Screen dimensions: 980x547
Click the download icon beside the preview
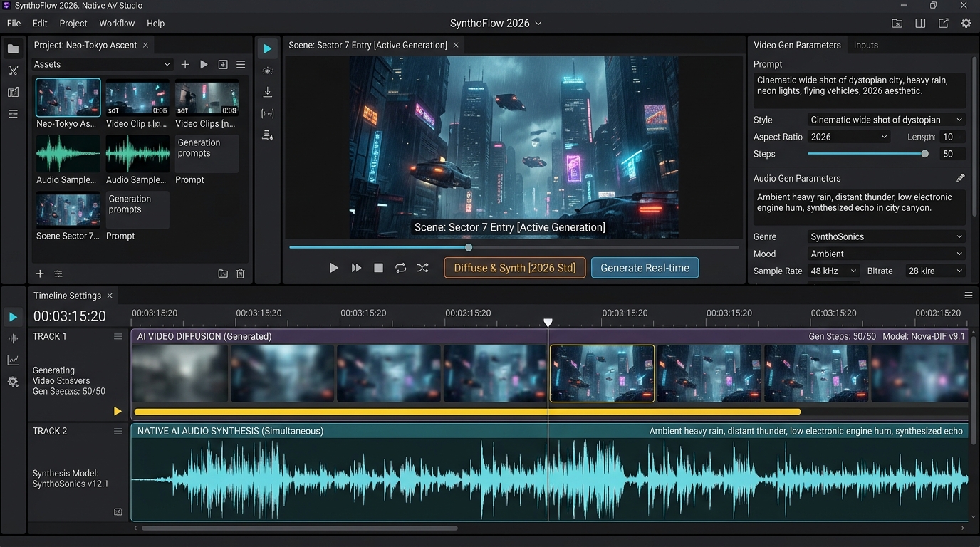(268, 92)
